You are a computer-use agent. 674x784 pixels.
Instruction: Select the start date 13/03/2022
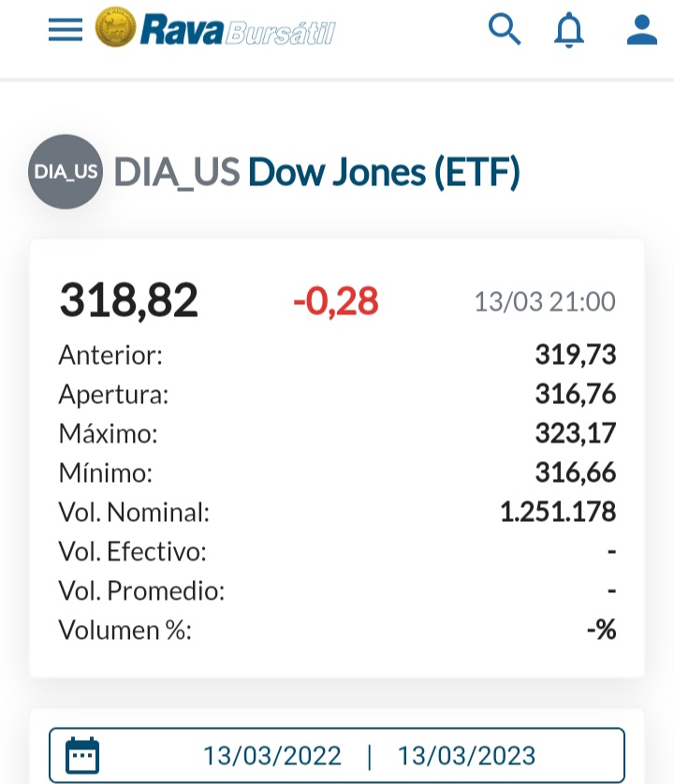pyautogui.click(x=272, y=756)
